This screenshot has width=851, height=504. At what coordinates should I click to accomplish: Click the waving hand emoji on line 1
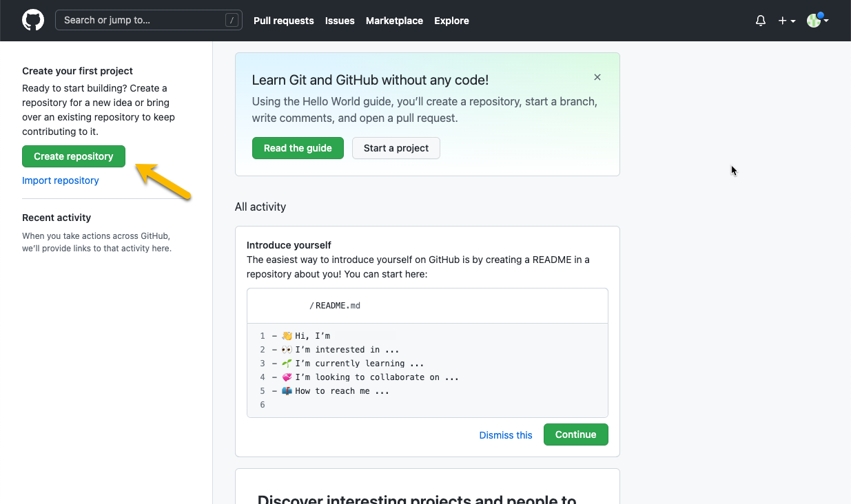(x=287, y=336)
